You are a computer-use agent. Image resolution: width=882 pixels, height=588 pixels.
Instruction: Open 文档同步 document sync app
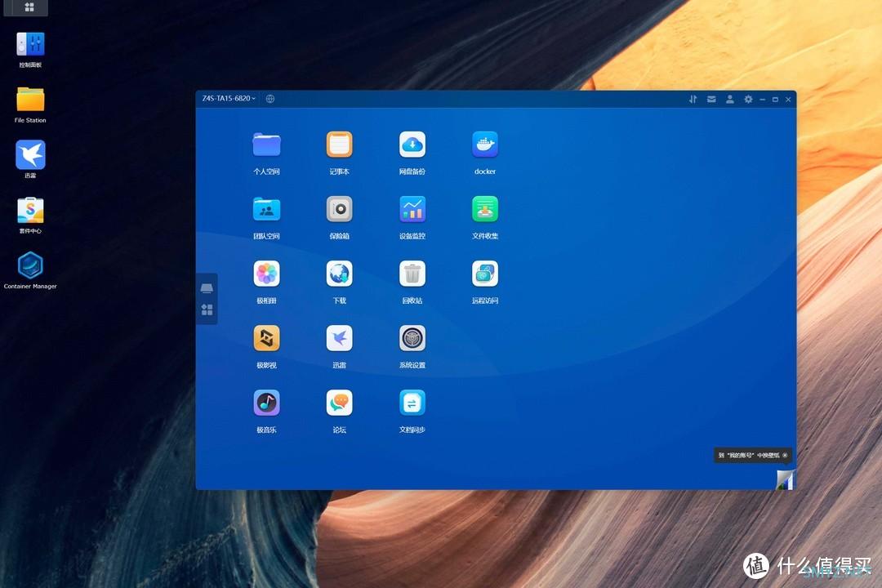click(x=412, y=403)
